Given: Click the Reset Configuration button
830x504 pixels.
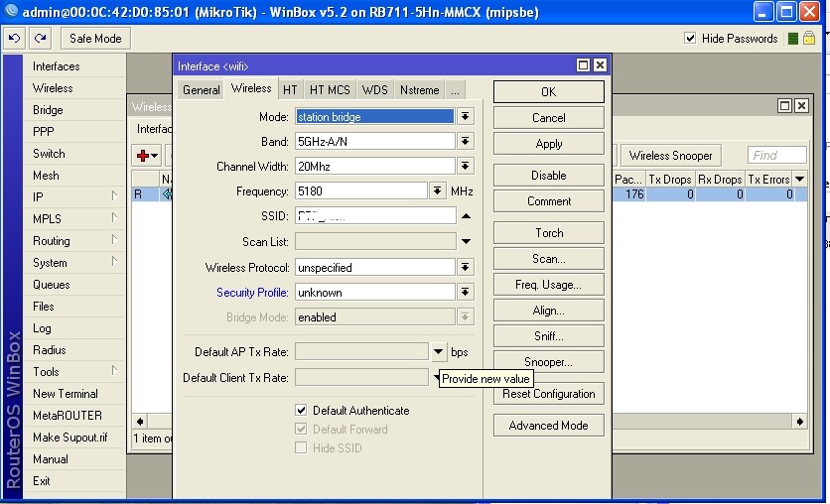Looking at the screenshot, I should 548,394.
